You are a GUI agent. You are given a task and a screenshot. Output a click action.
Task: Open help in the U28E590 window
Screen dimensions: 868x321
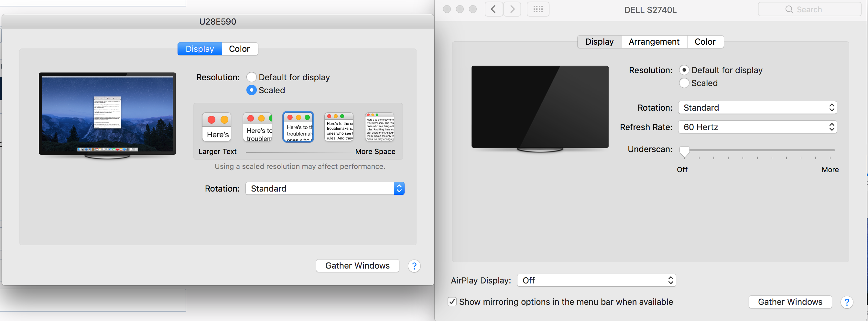[414, 266]
